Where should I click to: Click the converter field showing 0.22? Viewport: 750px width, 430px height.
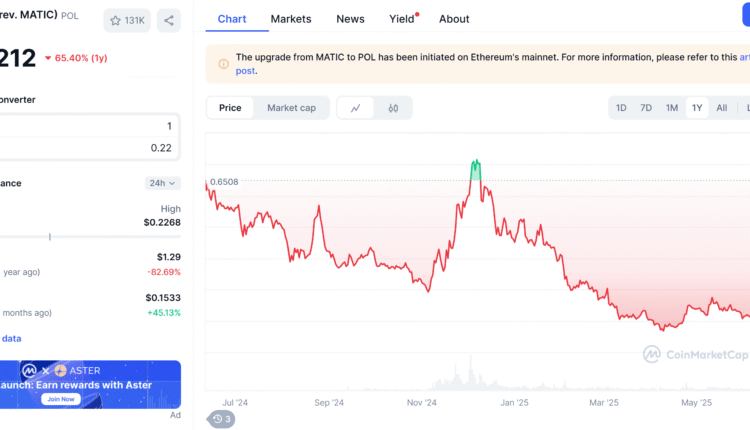90,148
